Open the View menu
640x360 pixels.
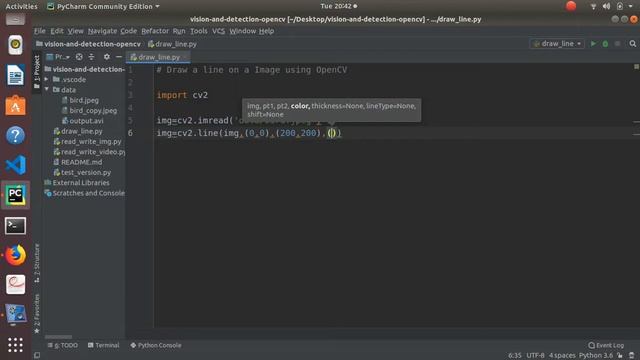(x=76, y=31)
